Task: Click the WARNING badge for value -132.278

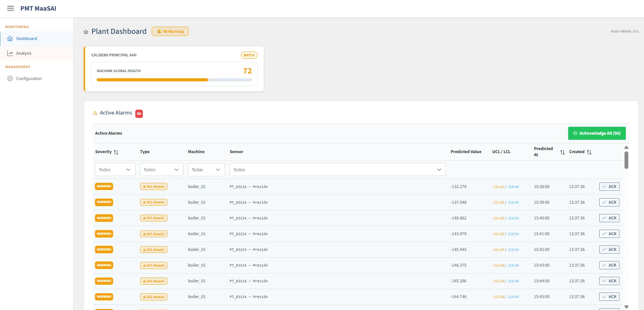Action: tap(104, 187)
